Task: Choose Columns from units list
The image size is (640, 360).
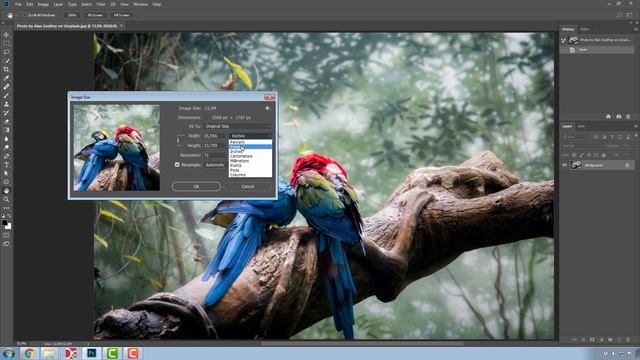Action: click(250, 175)
